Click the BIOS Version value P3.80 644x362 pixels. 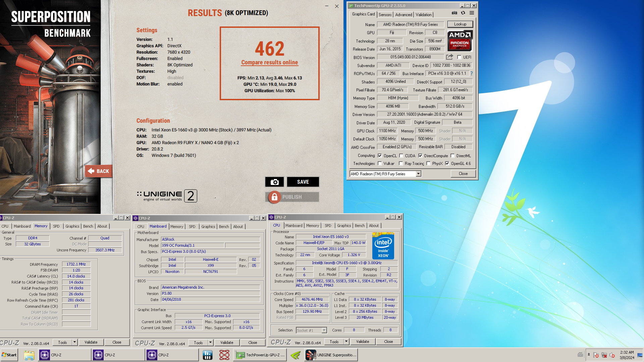click(211, 293)
